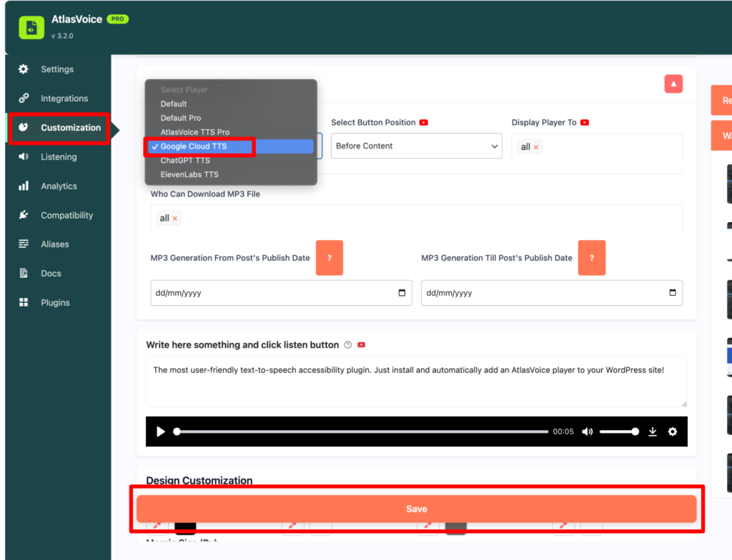This screenshot has height=560, width=732.
Task: Click the audio progress seek bar
Action: click(x=362, y=431)
